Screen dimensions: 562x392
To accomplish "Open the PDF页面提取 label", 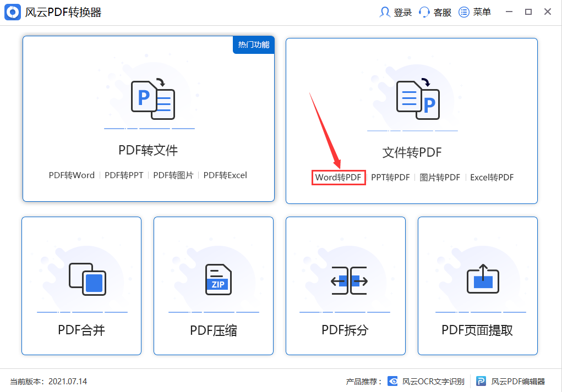I will (x=477, y=330).
